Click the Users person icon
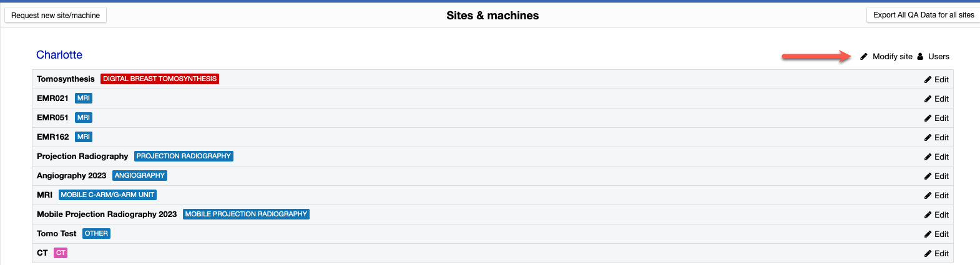 point(920,57)
